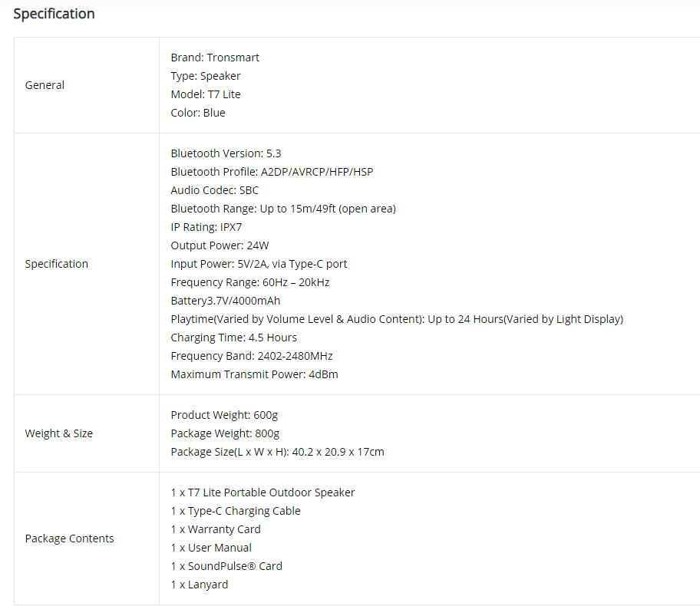
Task: Click the Specification section heading
Action: click(54, 14)
